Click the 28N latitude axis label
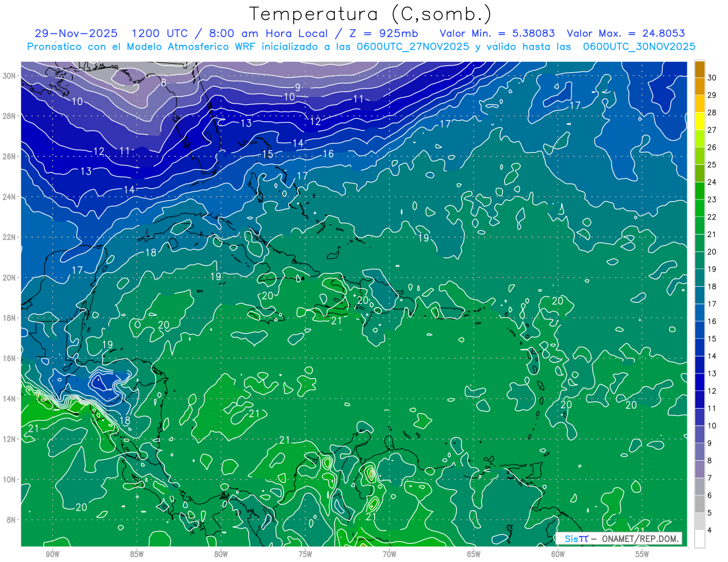 pos(9,116)
